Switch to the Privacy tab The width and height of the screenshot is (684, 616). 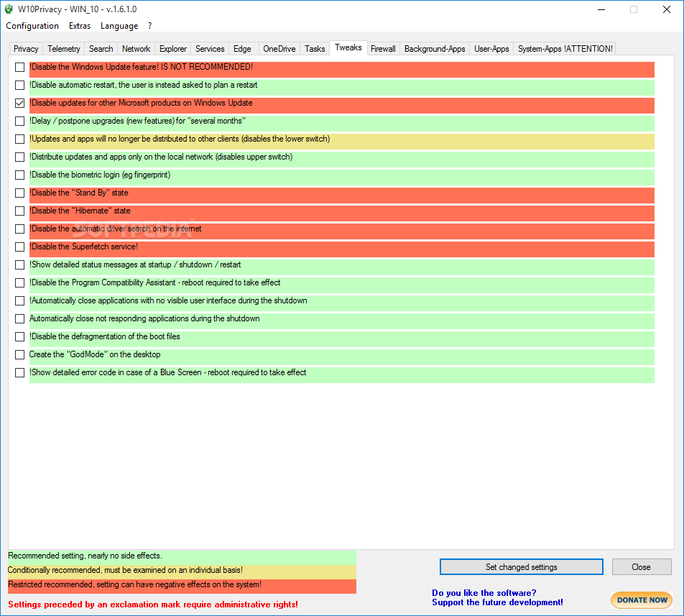coord(26,49)
